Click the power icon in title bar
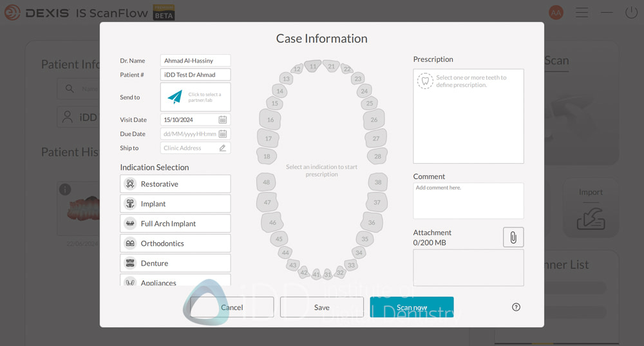 point(631,13)
